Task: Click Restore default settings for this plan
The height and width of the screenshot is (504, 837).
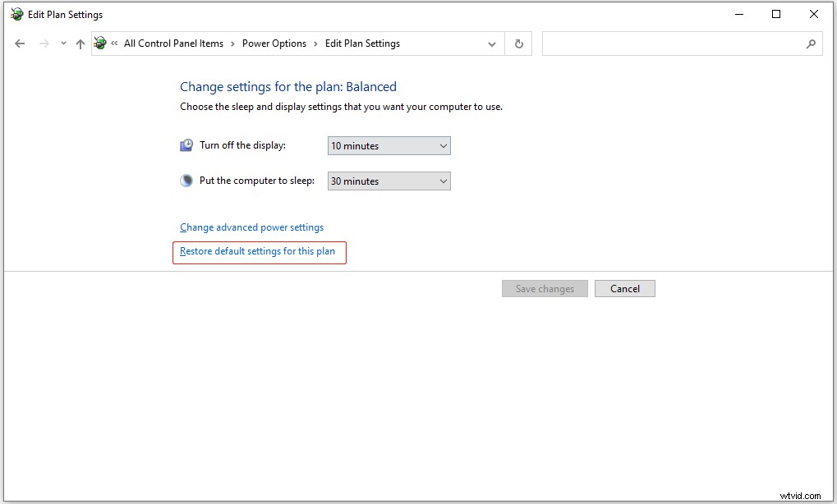Action: [x=259, y=252]
